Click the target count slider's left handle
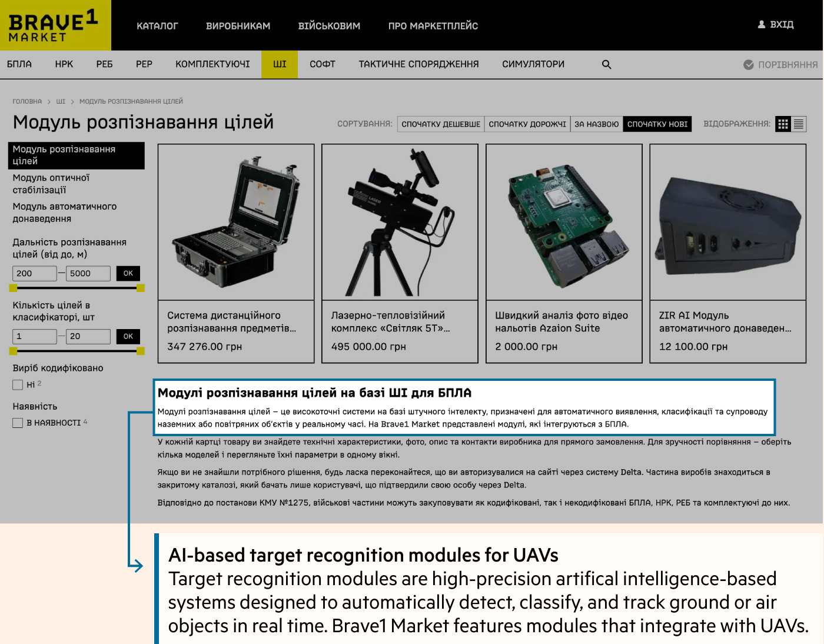 14,351
